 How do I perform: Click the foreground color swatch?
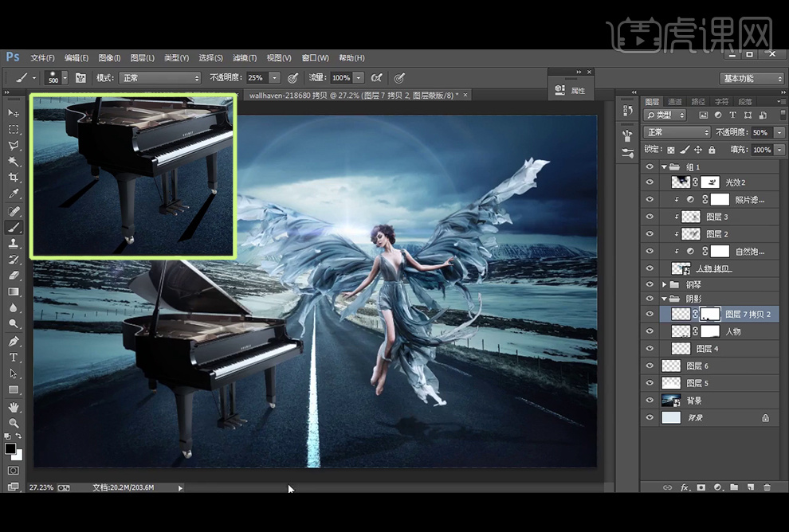coord(10,449)
